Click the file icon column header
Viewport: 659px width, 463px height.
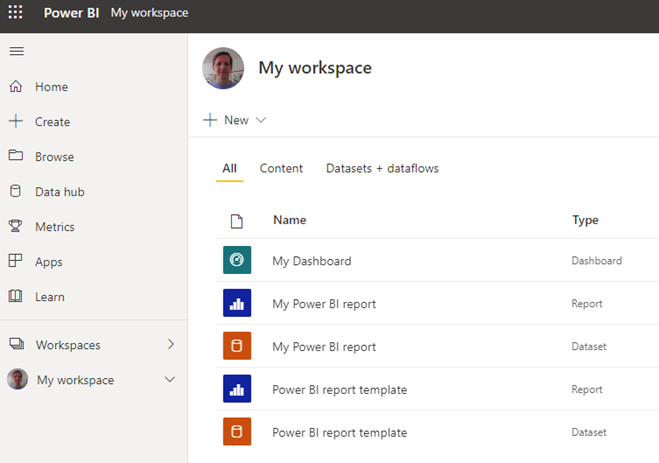click(x=237, y=221)
